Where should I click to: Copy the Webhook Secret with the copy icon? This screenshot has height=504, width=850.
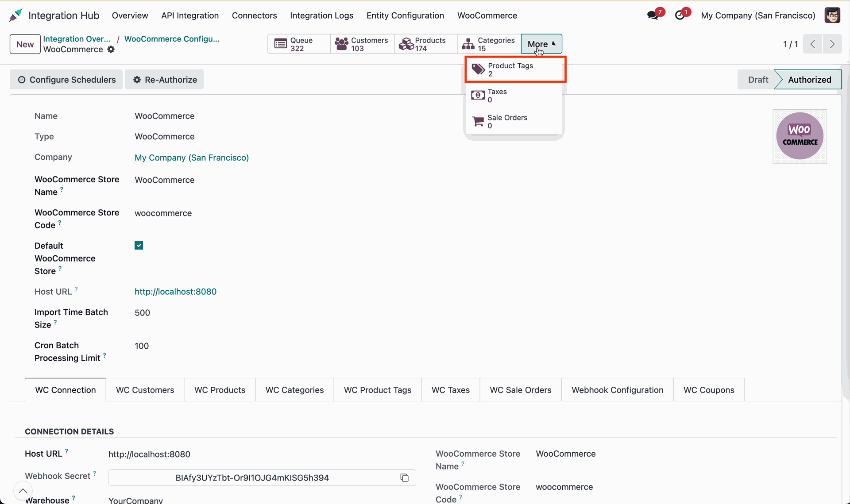tap(404, 478)
